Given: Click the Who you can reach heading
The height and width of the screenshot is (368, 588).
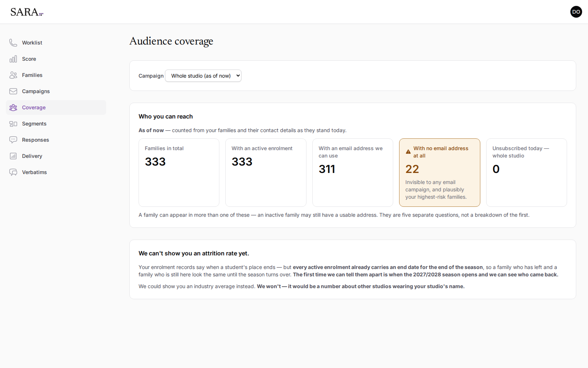Looking at the screenshot, I should click(x=166, y=116).
